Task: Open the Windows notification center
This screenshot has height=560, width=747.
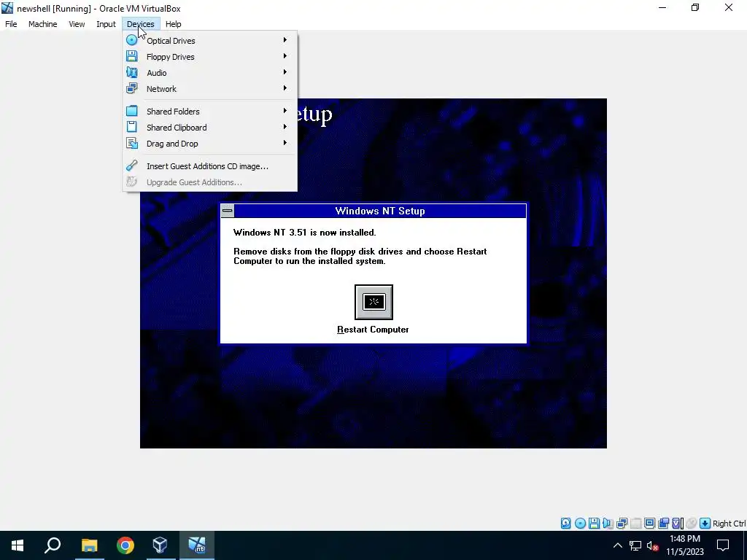Action: click(723, 545)
